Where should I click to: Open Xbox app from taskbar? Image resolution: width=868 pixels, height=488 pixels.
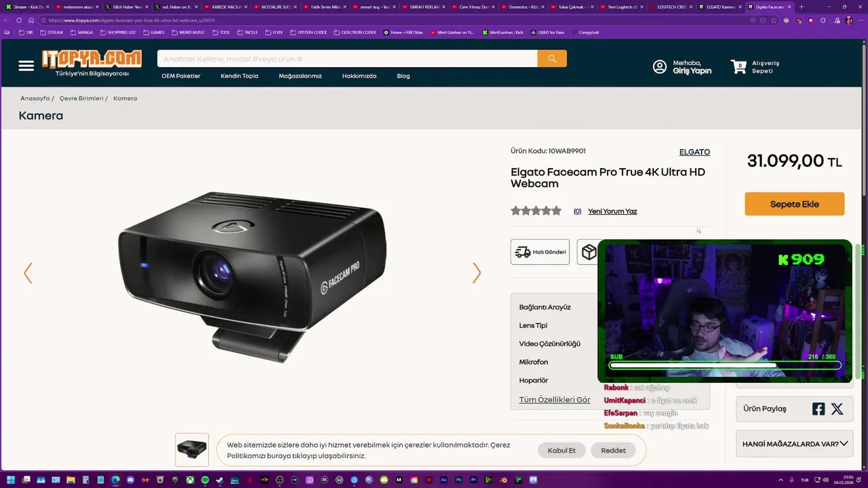point(190,480)
